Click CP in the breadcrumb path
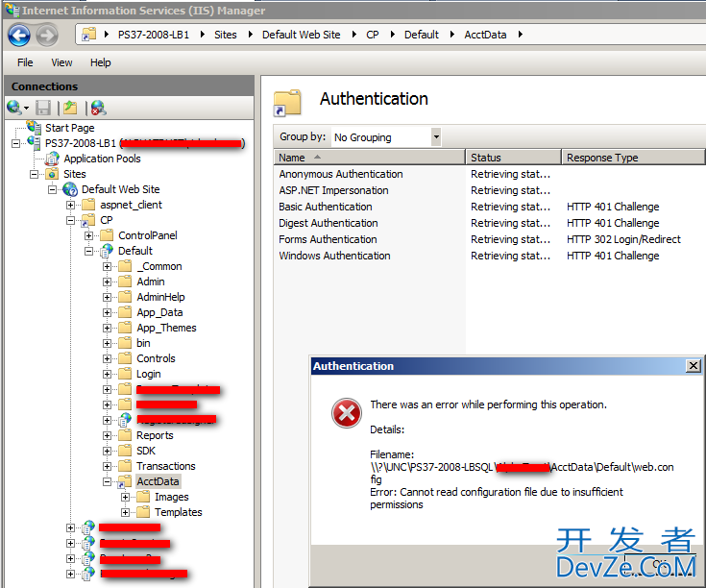 pos(373,35)
